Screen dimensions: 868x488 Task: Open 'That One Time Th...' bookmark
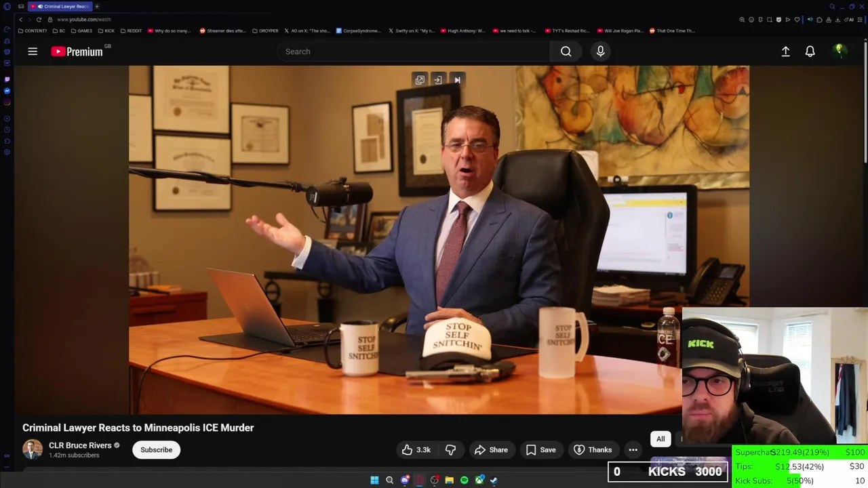tap(672, 30)
